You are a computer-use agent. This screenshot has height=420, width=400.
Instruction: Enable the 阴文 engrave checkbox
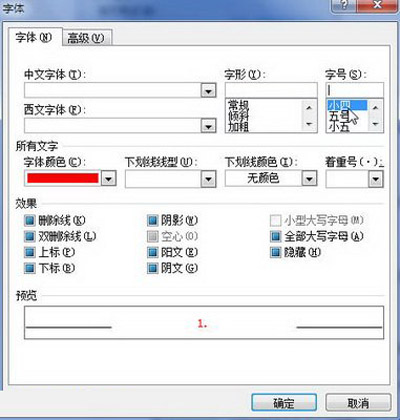coord(153,268)
